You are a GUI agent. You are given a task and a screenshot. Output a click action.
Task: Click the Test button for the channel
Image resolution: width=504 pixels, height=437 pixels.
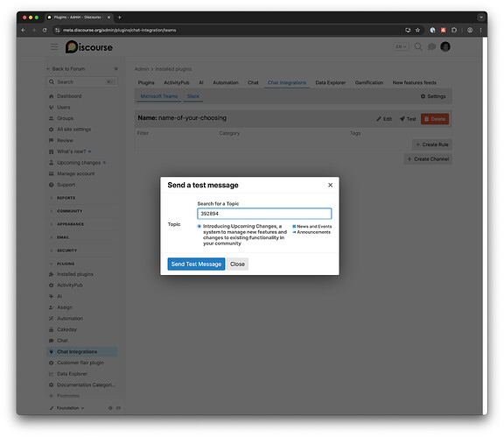[408, 119]
